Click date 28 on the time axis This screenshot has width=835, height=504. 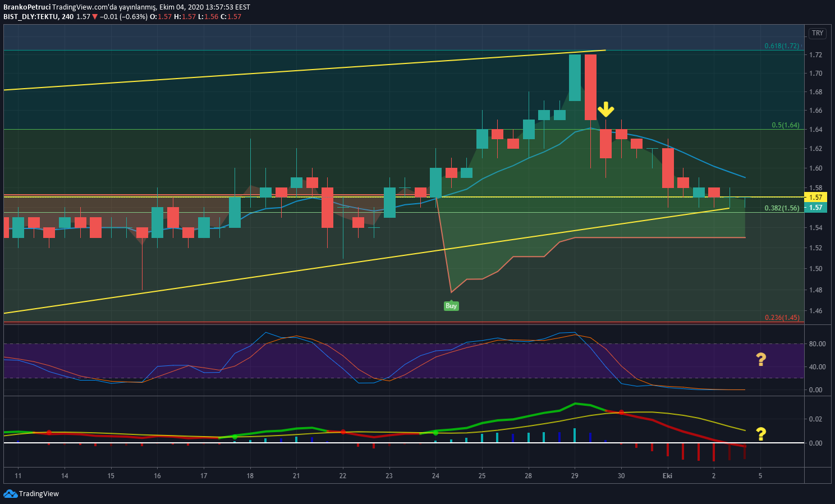click(528, 476)
